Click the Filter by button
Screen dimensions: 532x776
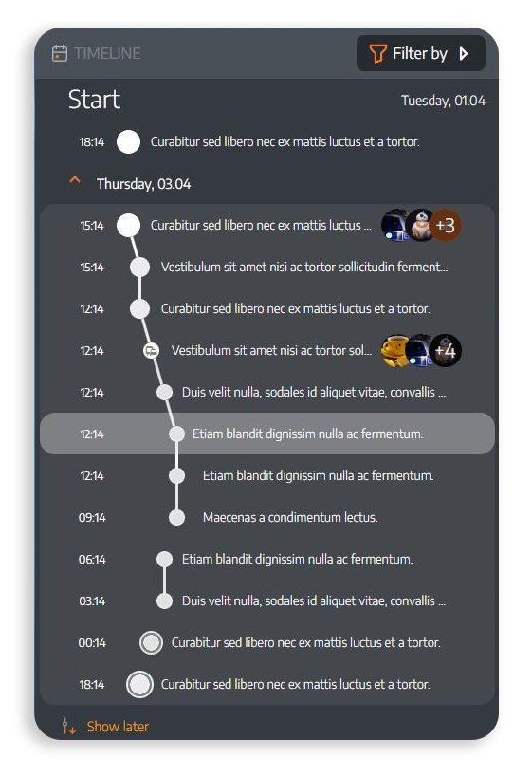pos(421,53)
